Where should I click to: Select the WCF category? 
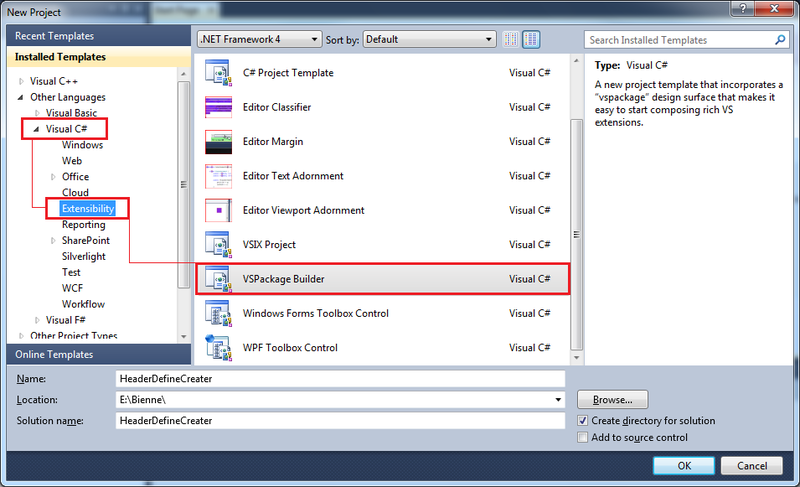coord(72,288)
